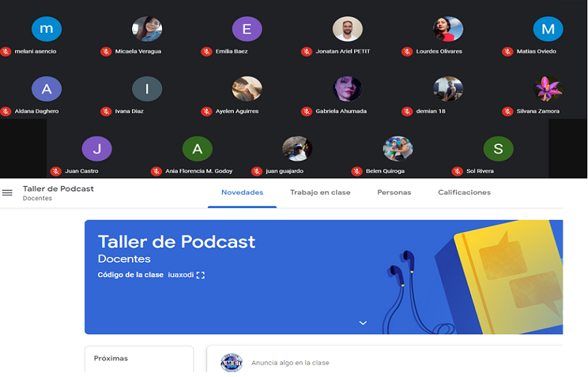The width and height of the screenshot is (588, 377).
Task: Click the muted mic icon for Juan Castro
Action: click(x=55, y=171)
